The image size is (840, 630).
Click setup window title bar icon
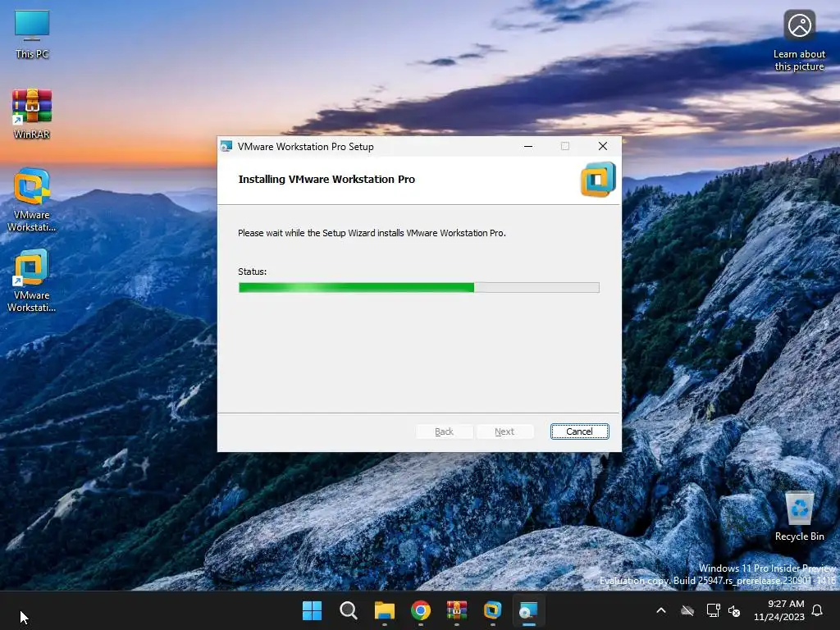226,146
